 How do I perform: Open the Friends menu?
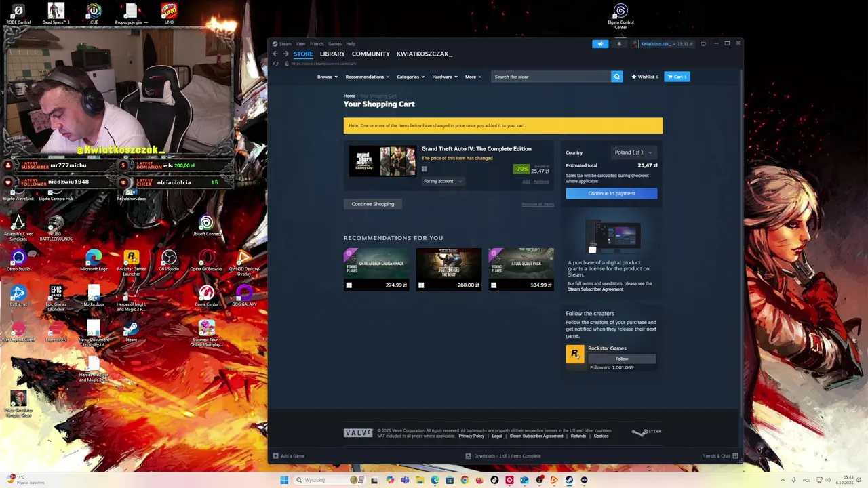(317, 44)
